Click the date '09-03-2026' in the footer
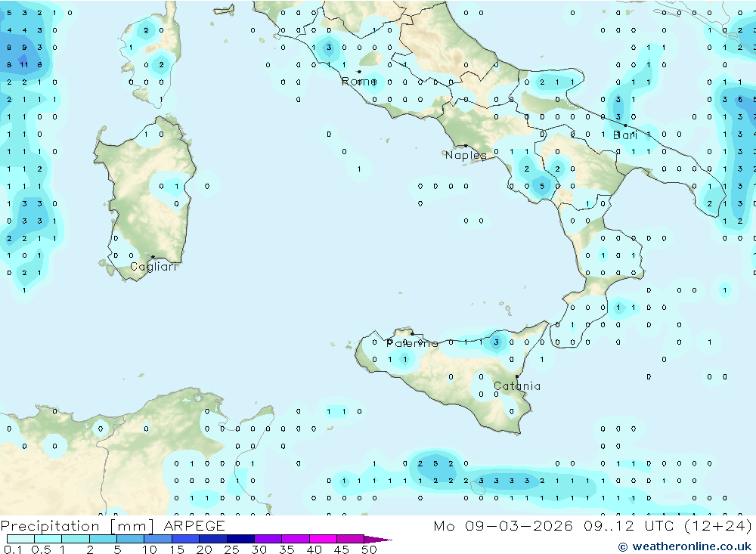The width and height of the screenshot is (756, 554). 519,525
